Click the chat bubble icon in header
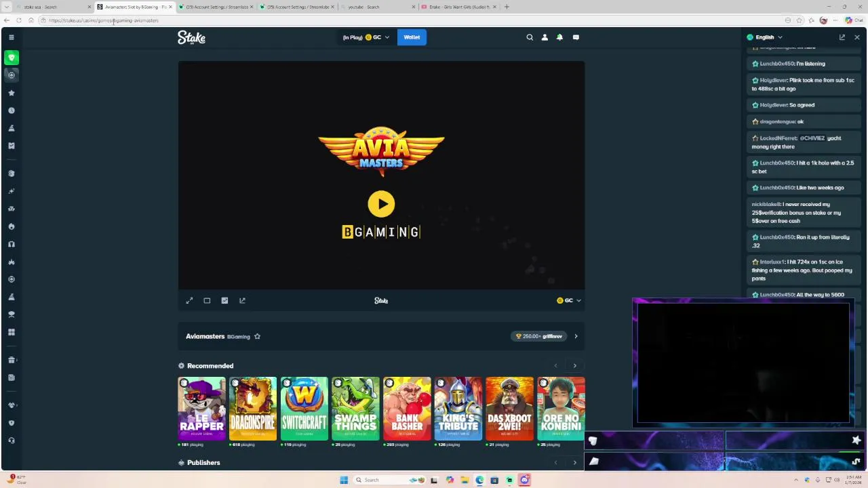This screenshot has height=488, width=868. tap(576, 37)
